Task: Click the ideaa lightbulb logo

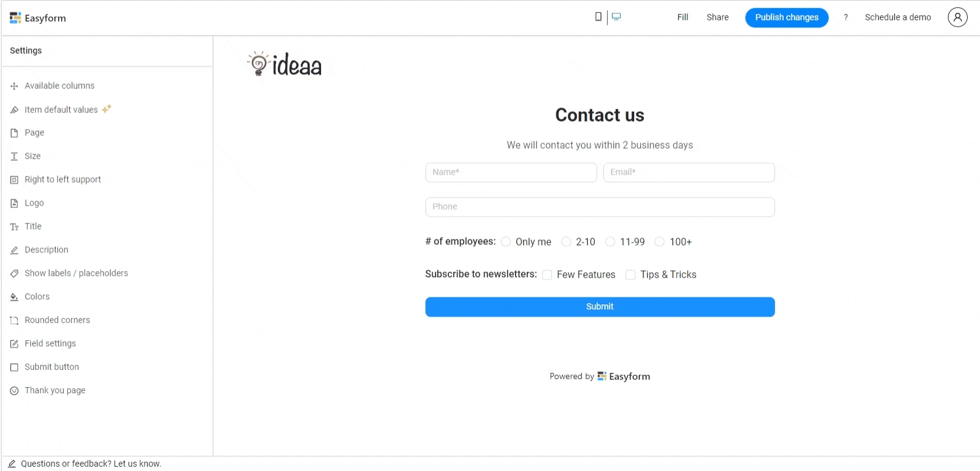Action: (284, 64)
